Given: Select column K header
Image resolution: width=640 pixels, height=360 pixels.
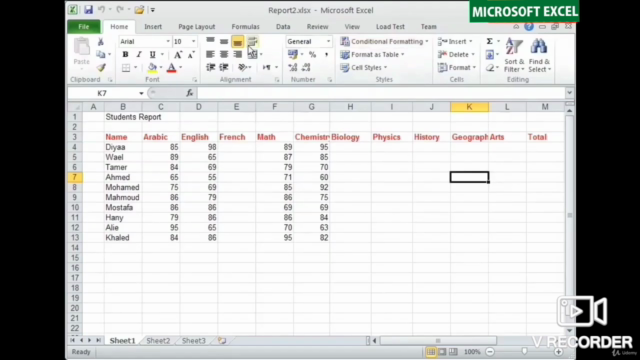Looking at the screenshot, I should [469, 107].
